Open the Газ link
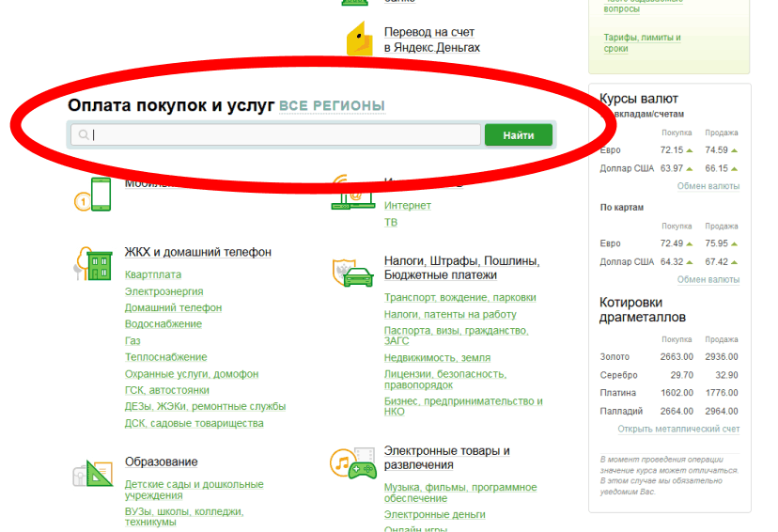The width and height of the screenshot is (778, 532). click(132, 341)
